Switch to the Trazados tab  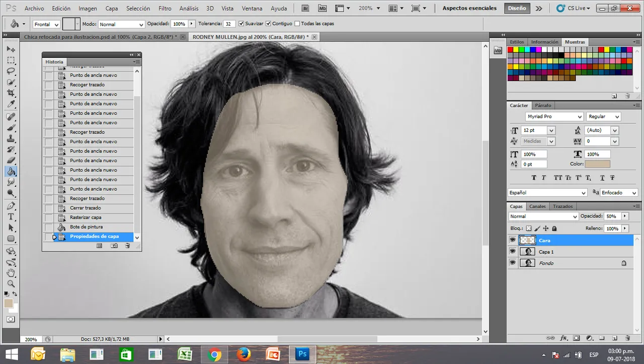click(562, 206)
